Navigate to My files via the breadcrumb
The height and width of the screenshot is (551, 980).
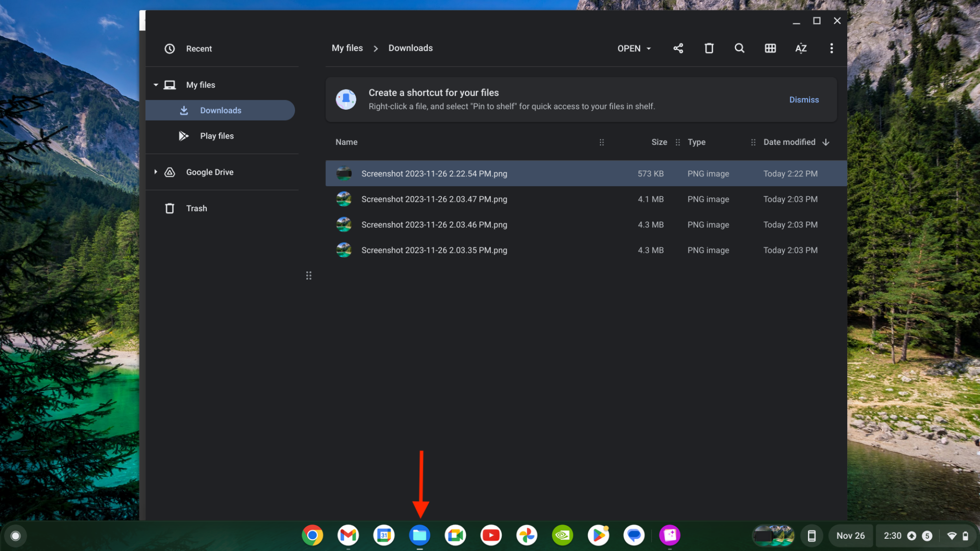[x=347, y=48]
